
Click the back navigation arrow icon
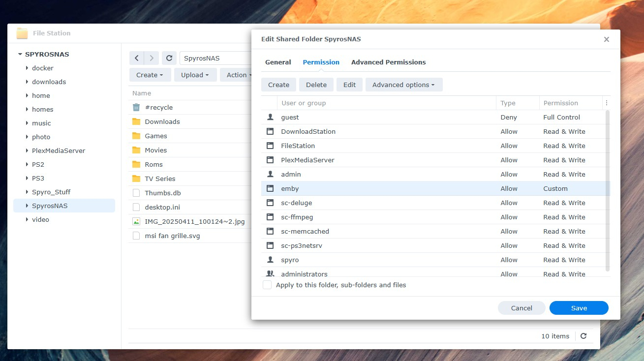coord(137,58)
